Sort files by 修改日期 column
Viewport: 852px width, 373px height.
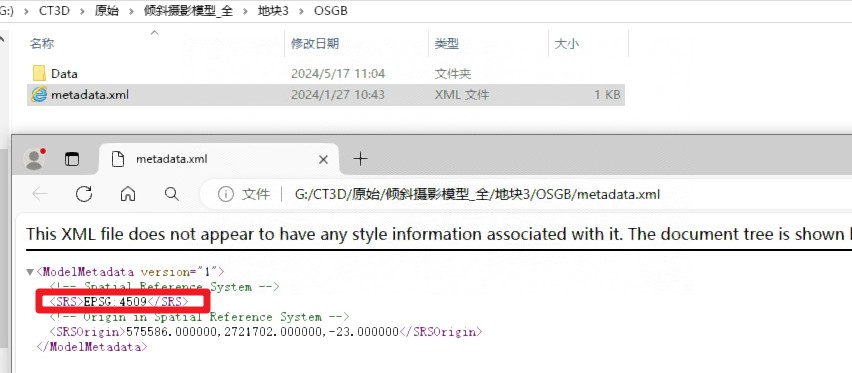pos(315,43)
